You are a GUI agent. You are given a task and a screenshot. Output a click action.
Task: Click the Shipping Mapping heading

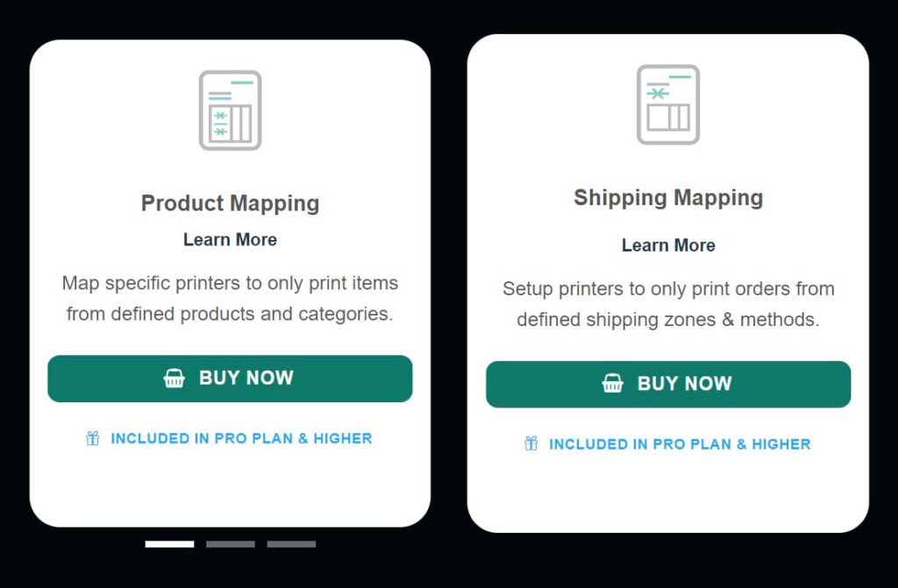(668, 198)
